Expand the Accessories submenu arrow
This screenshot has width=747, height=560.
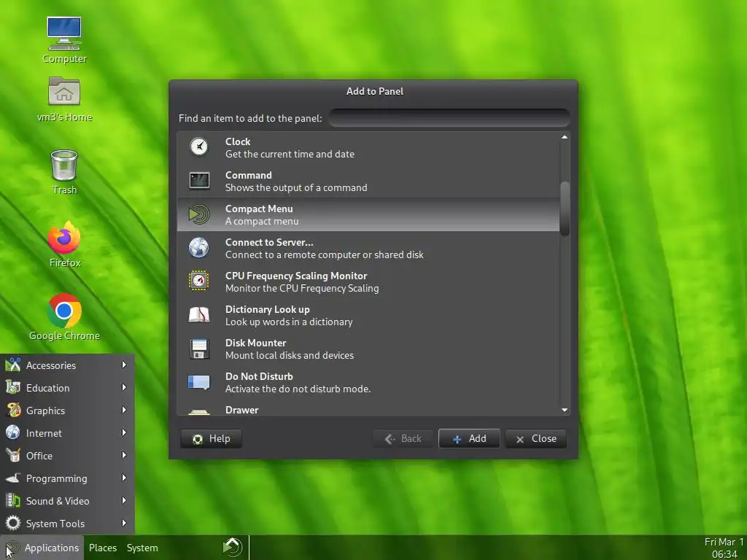click(x=124, y=365)
